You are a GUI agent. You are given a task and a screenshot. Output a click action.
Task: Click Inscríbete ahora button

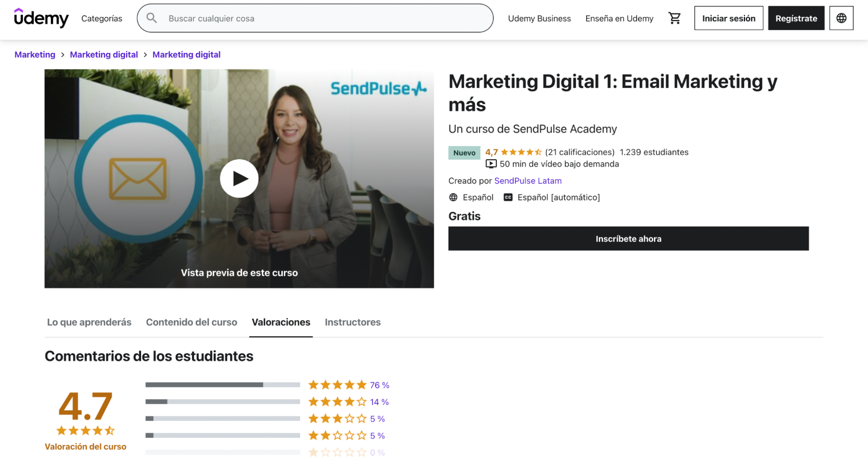(x=628, y=239)
